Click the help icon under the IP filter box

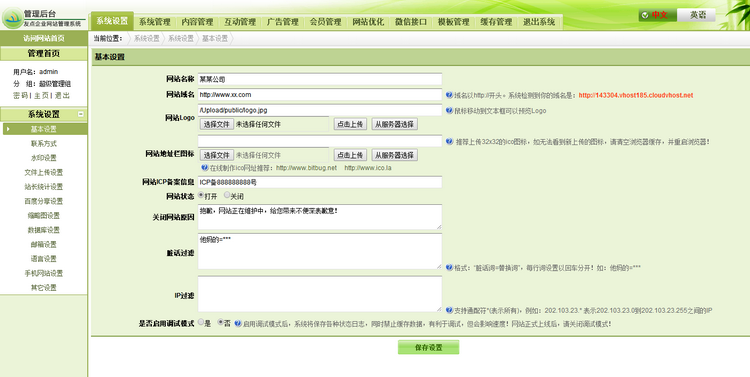tap(449, 310)
